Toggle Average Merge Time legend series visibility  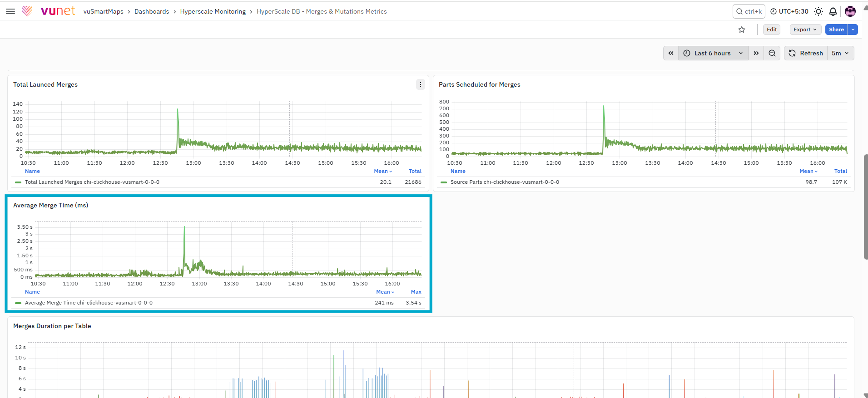tap(89, 303)
